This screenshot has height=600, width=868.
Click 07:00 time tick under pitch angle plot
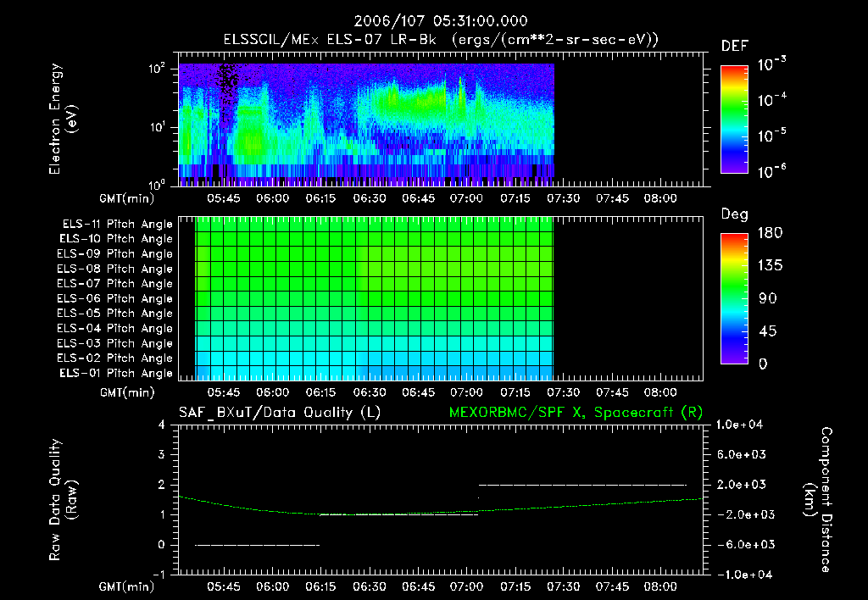pyautogui.click(x=466, y=393)
